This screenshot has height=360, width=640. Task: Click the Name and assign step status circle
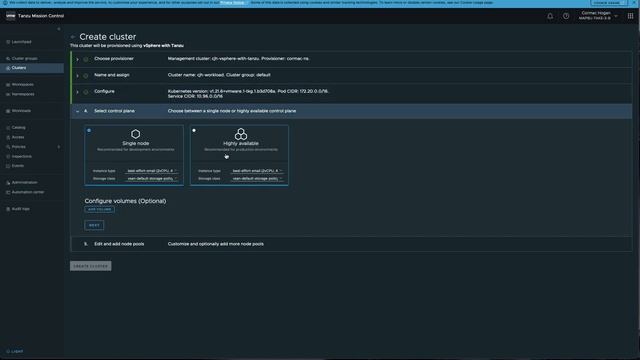click(86, 76)
